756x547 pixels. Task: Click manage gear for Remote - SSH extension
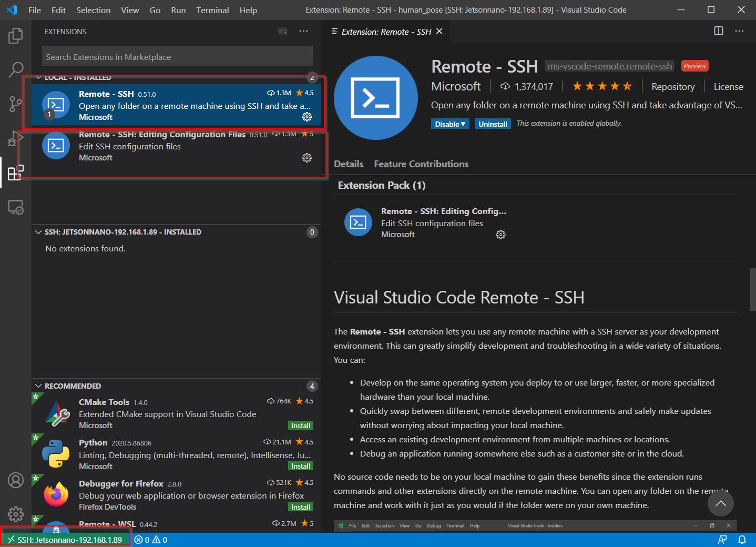[x=307, y=117]
